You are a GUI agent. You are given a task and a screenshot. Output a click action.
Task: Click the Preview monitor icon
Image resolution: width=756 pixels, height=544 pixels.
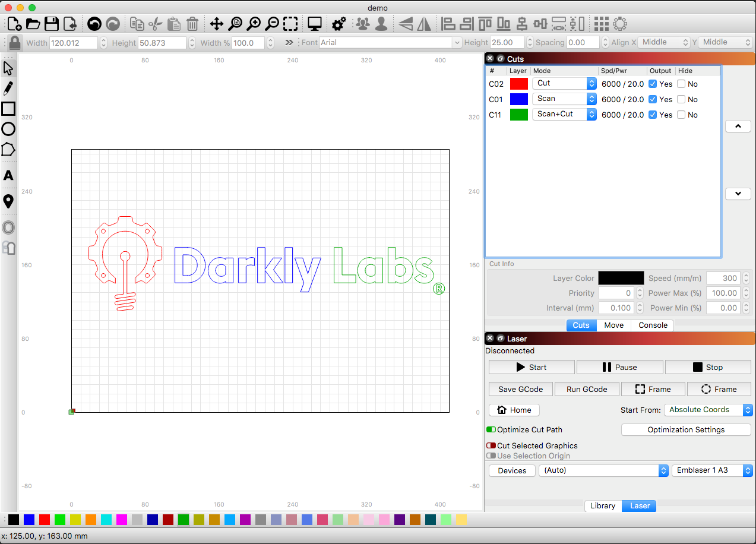[315, 24]
